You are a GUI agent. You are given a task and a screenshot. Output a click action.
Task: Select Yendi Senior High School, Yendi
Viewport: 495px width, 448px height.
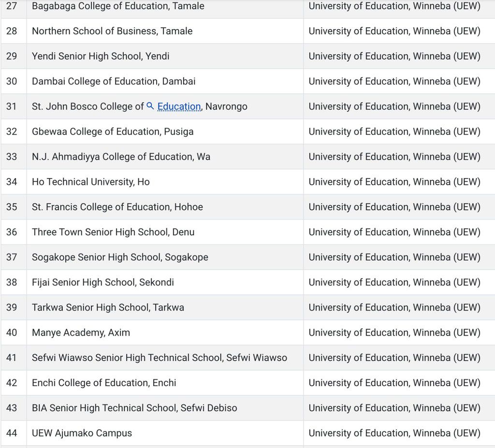pyautogui.click(x=101, y=56)
